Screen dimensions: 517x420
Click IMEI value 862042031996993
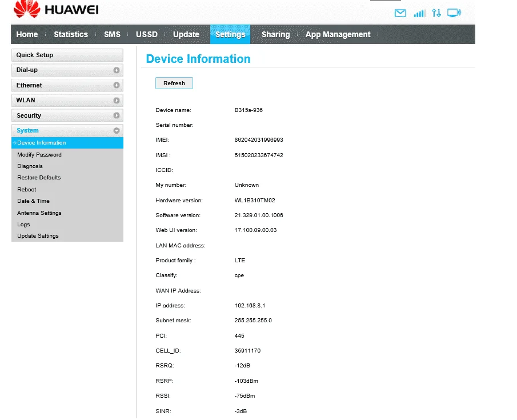click(x=259, y=140)
